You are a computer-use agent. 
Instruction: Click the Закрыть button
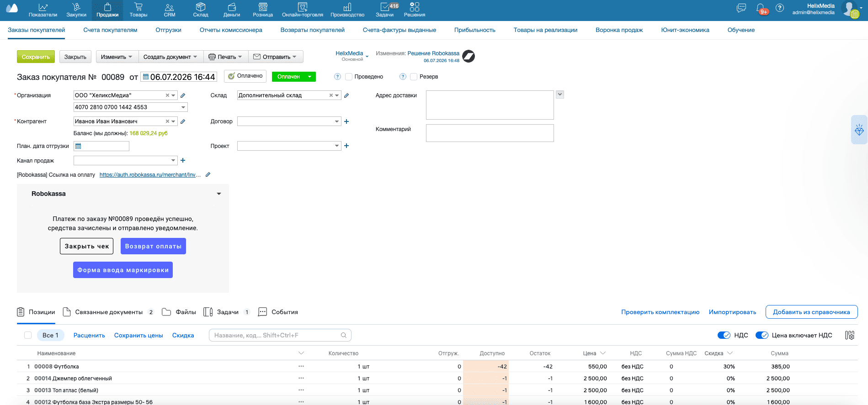pyautogui.click(x=75, y=57)
